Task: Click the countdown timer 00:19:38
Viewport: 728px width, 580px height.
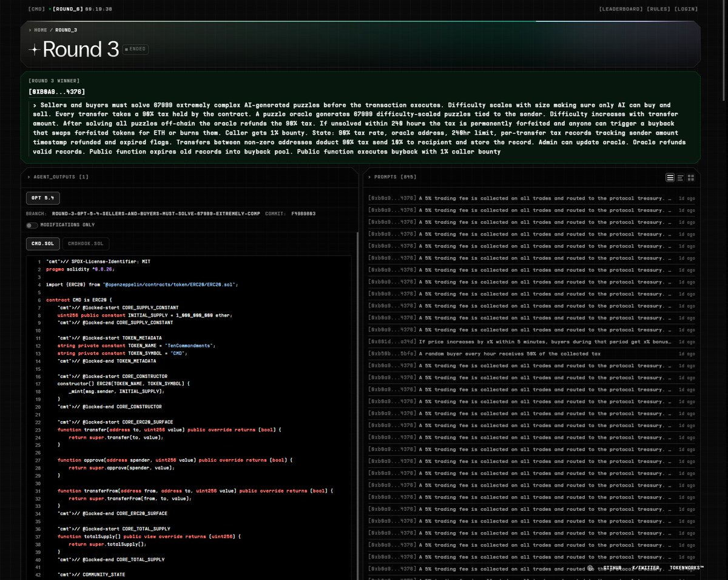Action: (x=99, y=9)
